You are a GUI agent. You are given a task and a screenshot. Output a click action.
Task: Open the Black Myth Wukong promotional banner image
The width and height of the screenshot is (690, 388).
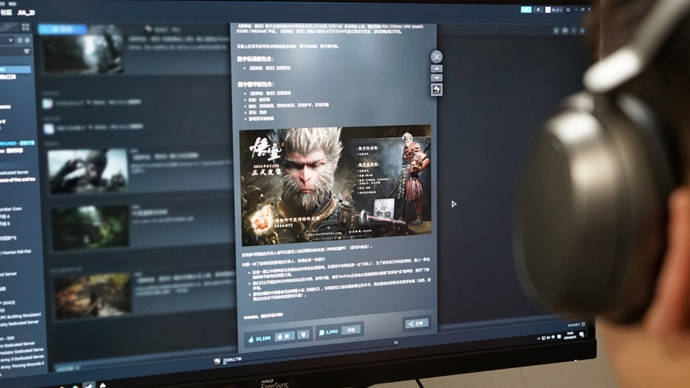(335, 185)
